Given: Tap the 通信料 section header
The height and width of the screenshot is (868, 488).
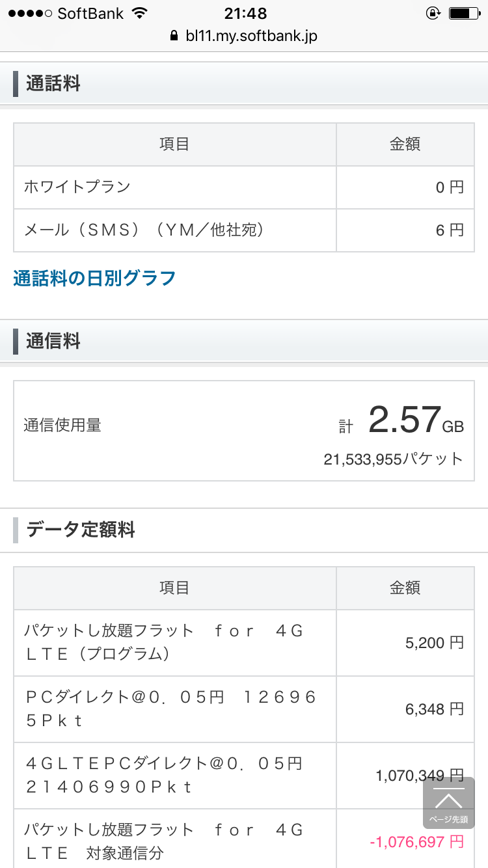Looking at the screenshot, I should pyautogui.click(x=53, y=341).
